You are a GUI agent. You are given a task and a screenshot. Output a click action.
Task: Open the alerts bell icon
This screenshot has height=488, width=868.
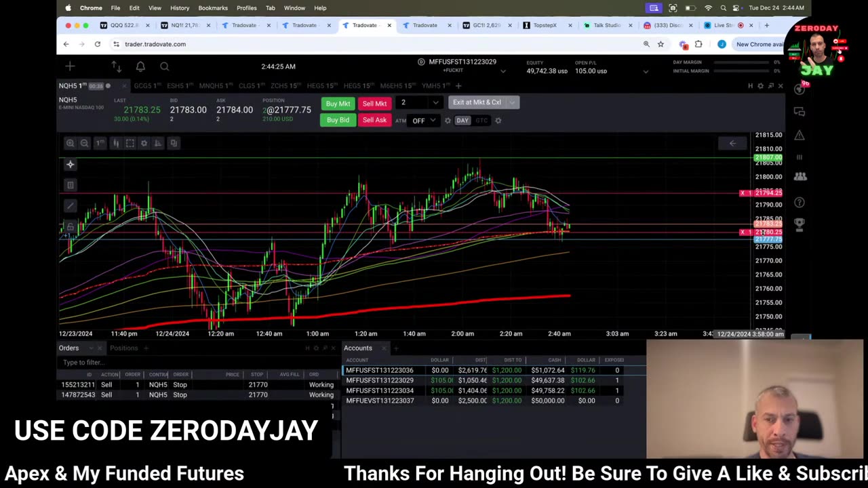pos(140,66)
